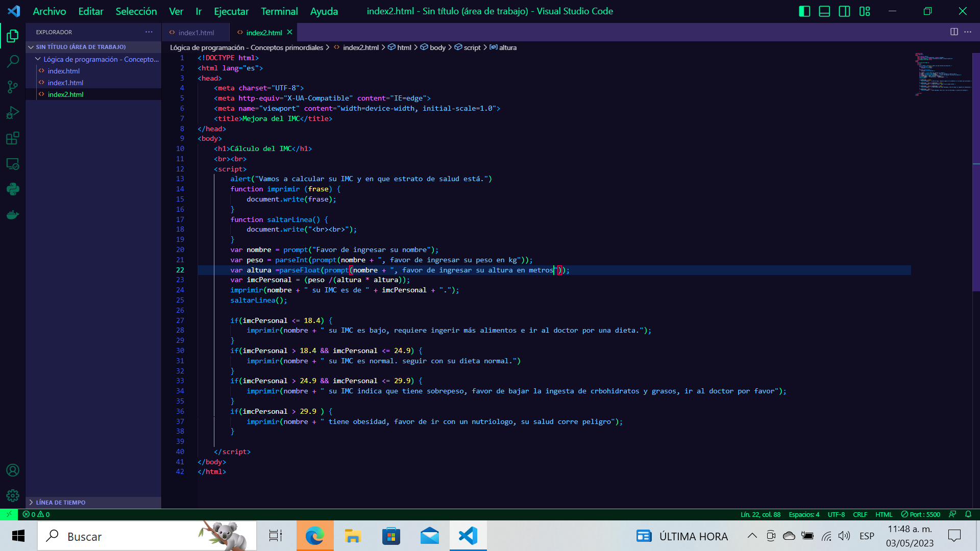
Task: Toggle bottom Panel visibility
Action: click(x=824, y=11)
